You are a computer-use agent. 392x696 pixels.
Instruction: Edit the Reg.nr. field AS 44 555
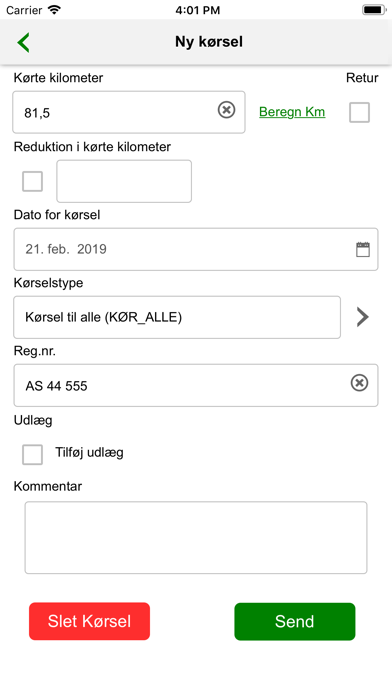point(196,385)
